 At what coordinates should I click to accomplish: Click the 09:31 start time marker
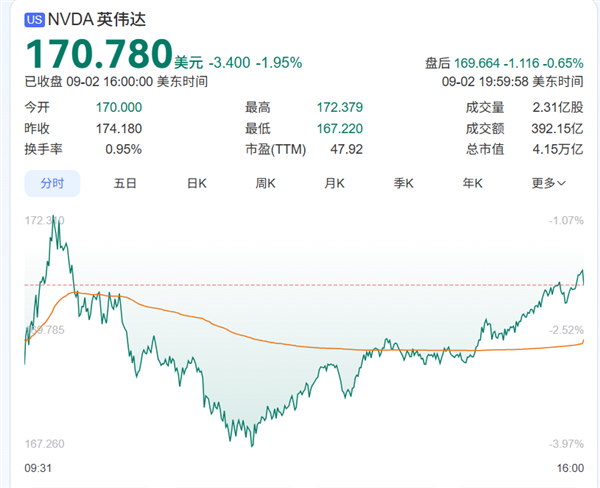(39, 467)
